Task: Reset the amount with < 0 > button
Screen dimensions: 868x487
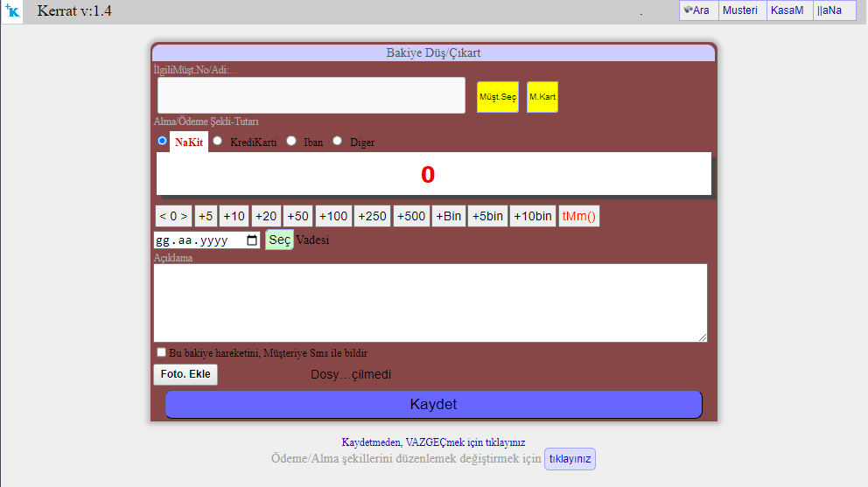Action: point(173,216)
